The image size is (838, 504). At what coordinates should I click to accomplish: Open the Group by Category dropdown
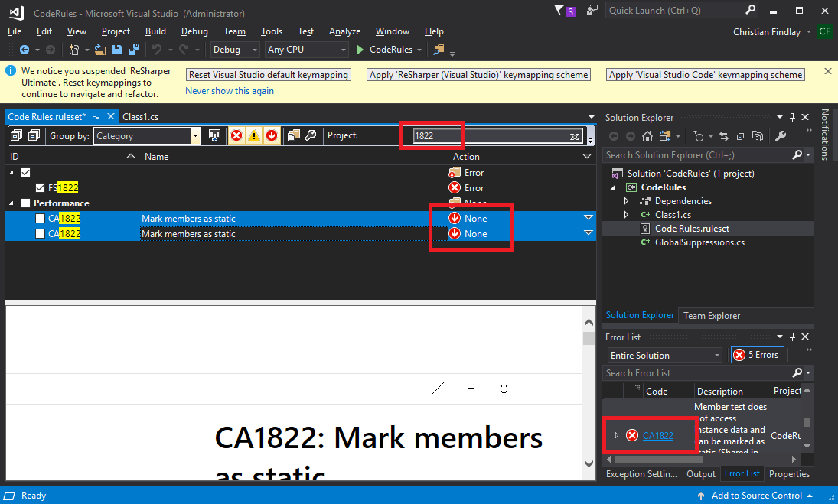[195, 136]
